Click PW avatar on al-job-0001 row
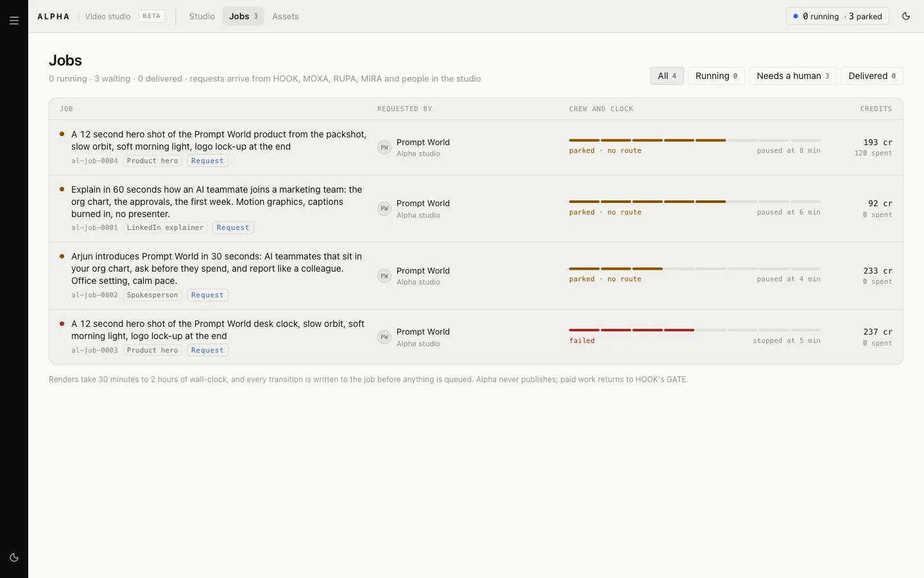Screen dimensions: 924x578 click(384, 209)
